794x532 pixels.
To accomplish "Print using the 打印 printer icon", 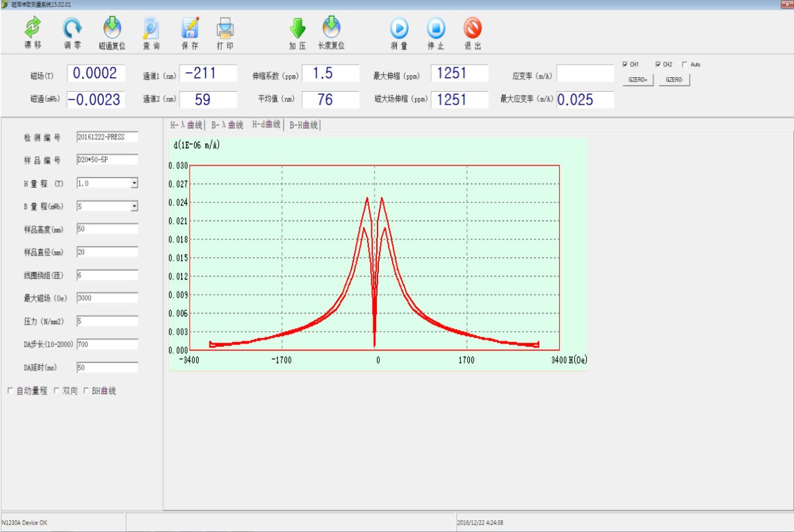I will tap(225, 29).
